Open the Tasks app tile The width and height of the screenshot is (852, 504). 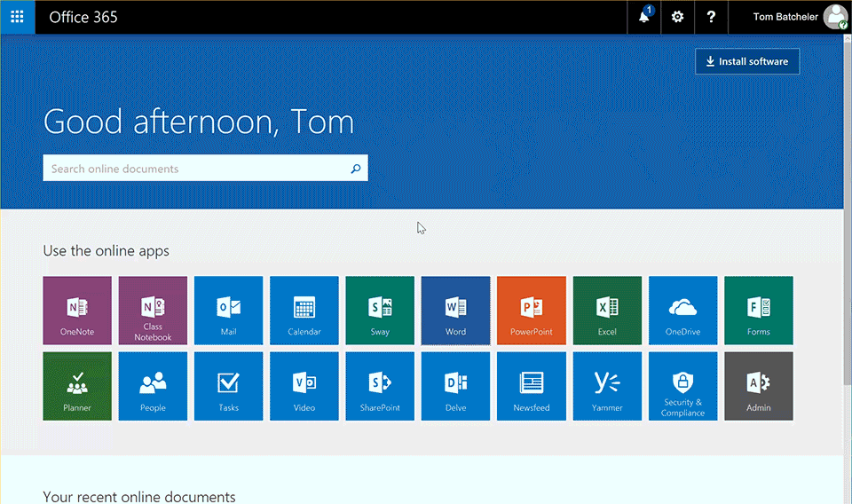point(228,386)
